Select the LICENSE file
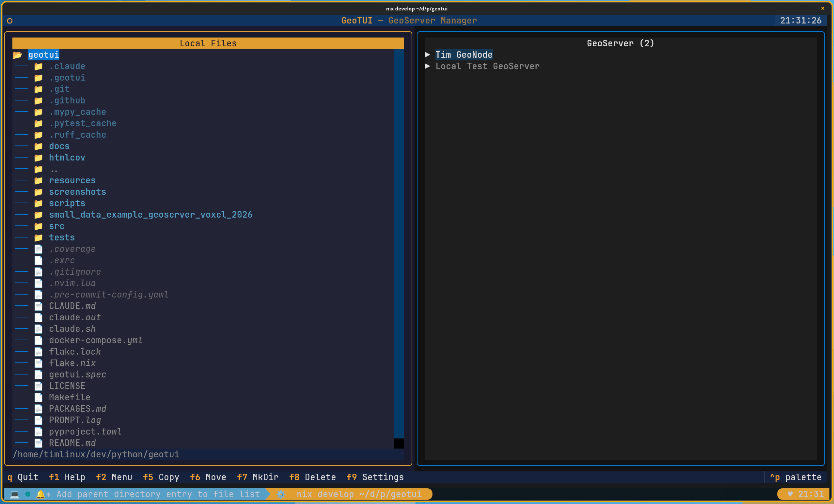The height and width of the screenshot is (504, 834). point(67,386)
